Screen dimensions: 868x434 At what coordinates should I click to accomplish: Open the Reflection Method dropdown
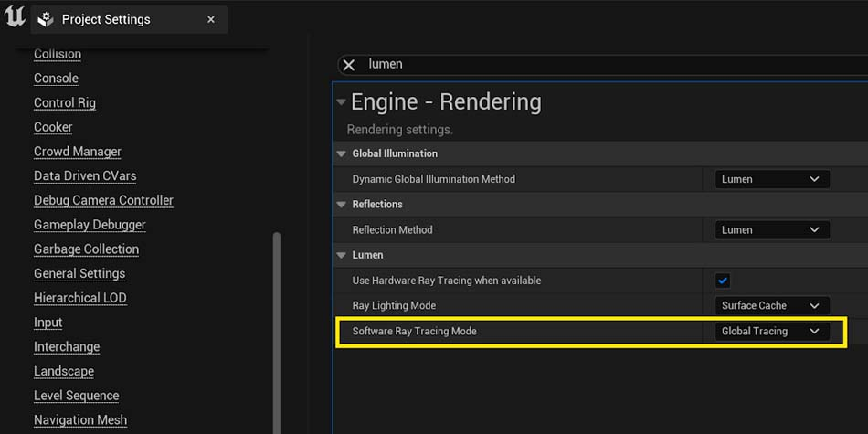click(771, 230)
